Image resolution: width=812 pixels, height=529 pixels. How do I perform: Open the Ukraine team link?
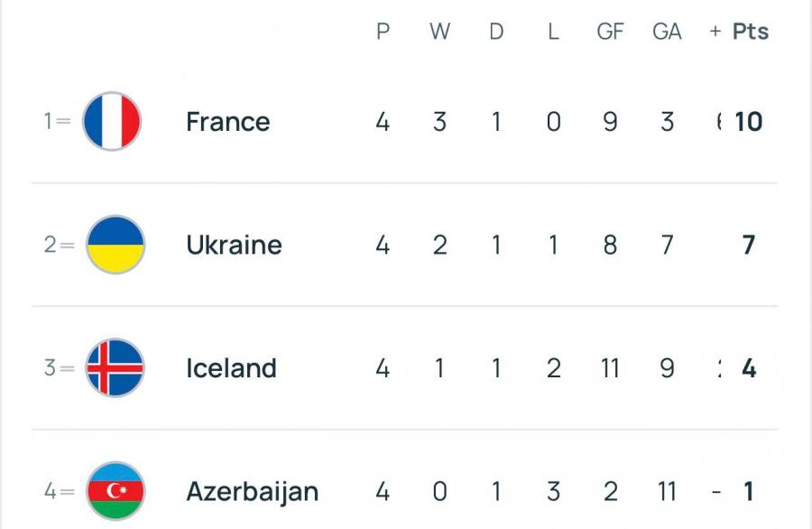[234, 245]
